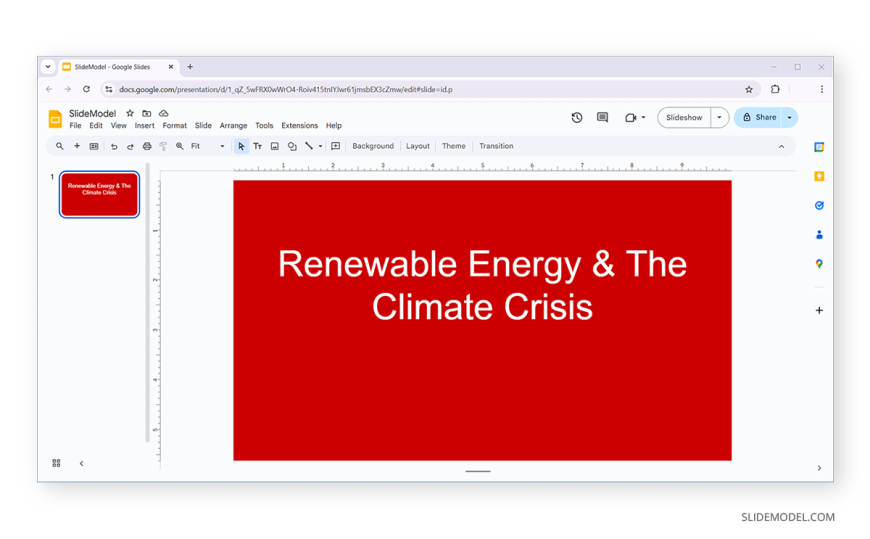Add a new slide with plus icon

point(77,146)
